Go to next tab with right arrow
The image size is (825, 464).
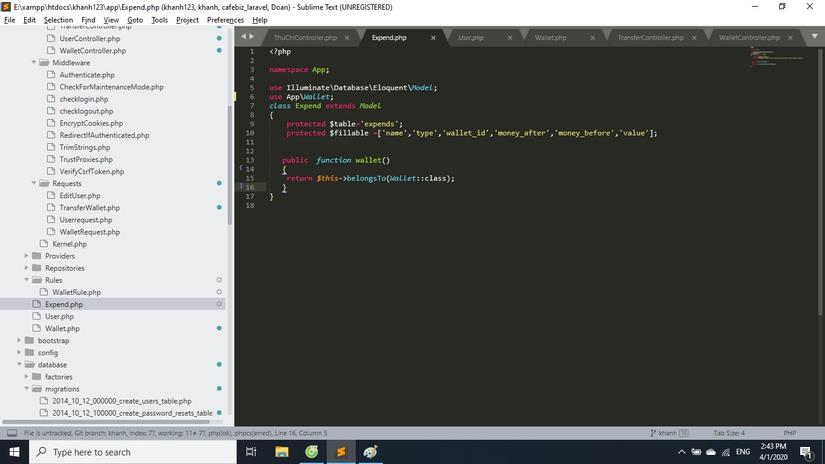pos(251,36)
